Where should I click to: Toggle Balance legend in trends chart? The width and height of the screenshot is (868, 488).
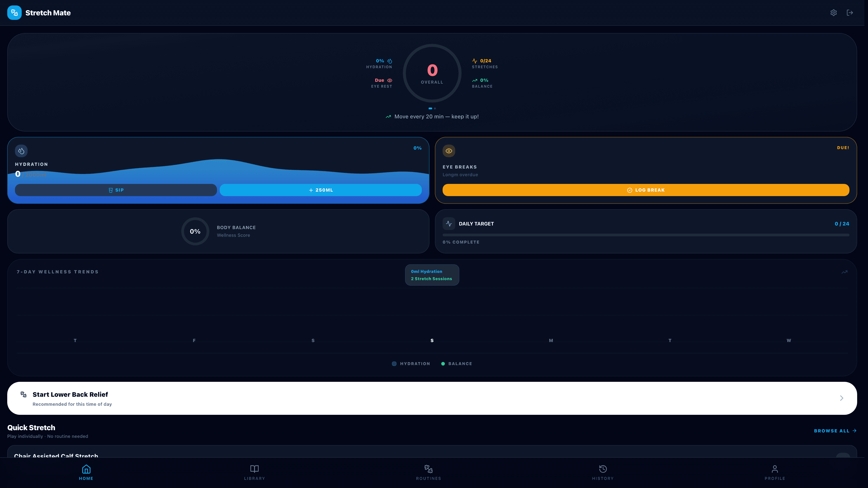[457, 364]
